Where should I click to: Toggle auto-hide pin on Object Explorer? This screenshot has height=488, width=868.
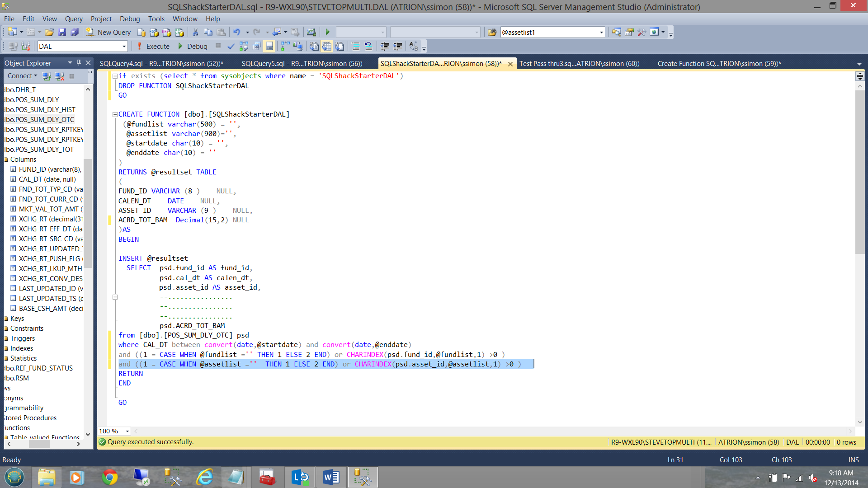tap(79, 63)
